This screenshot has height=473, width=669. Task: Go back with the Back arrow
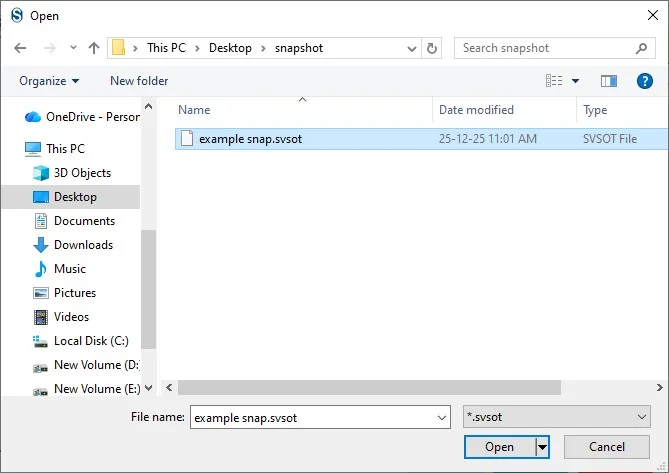pyautogui.click(x=20, y=48)
